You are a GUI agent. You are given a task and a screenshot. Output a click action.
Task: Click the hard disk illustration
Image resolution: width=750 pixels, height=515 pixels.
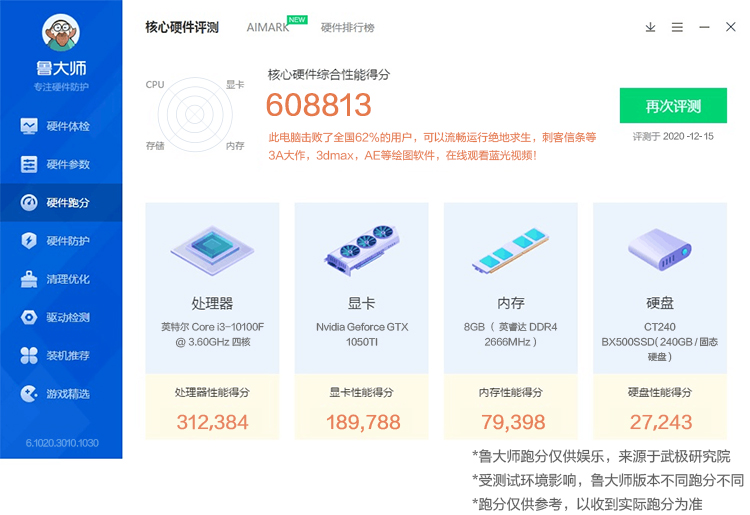tap(660, 250)
